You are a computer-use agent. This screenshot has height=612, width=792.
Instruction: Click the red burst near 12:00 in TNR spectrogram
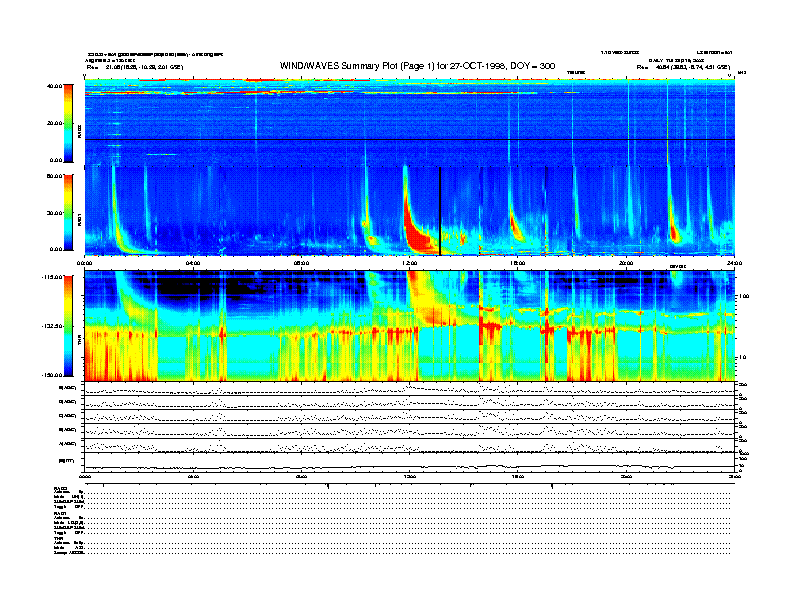429,298
